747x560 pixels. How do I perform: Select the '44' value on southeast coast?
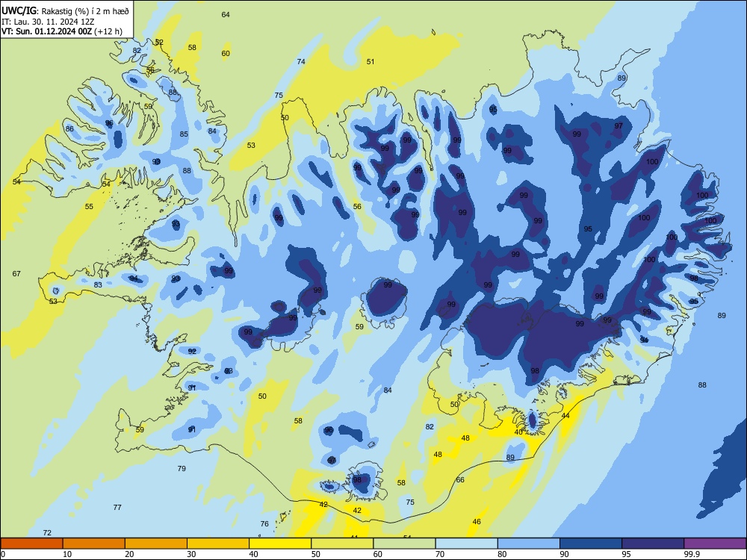click(x=565, y=416)
